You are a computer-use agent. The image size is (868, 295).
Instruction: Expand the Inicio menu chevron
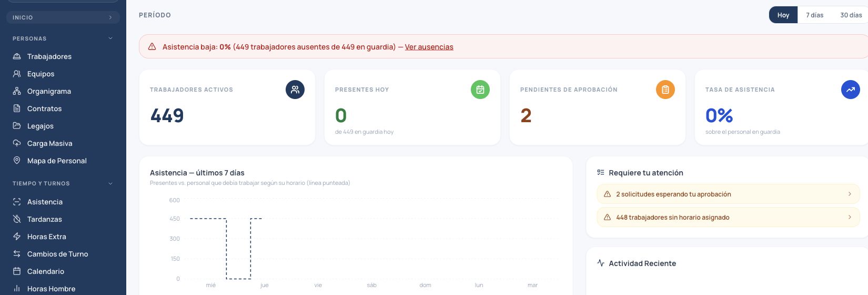click(x=110, y=17)
